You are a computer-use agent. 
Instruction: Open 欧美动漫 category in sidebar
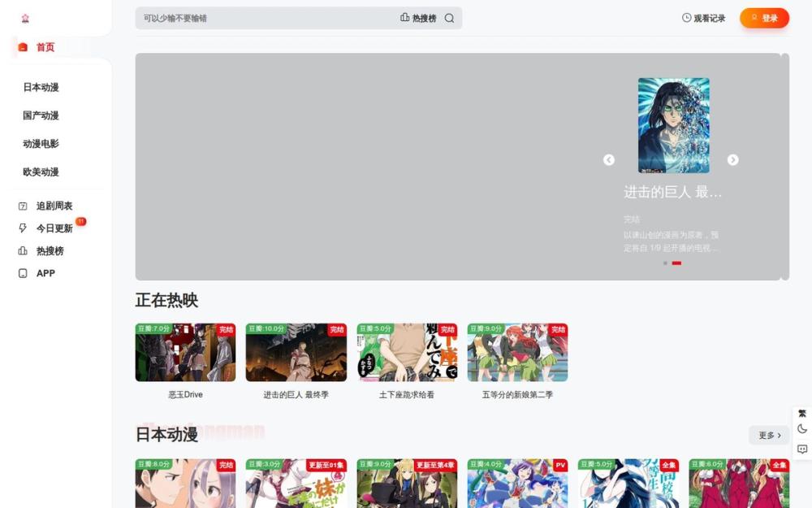click(41, 172)
